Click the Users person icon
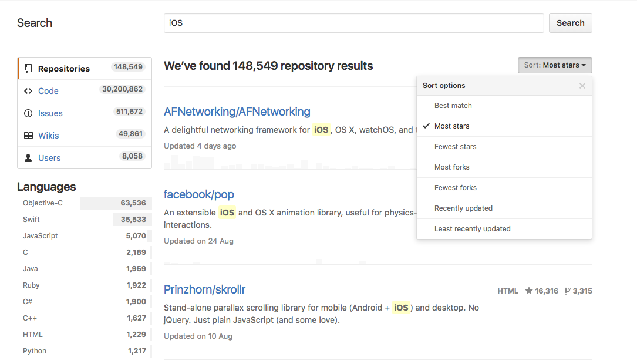 pos(28,157)
